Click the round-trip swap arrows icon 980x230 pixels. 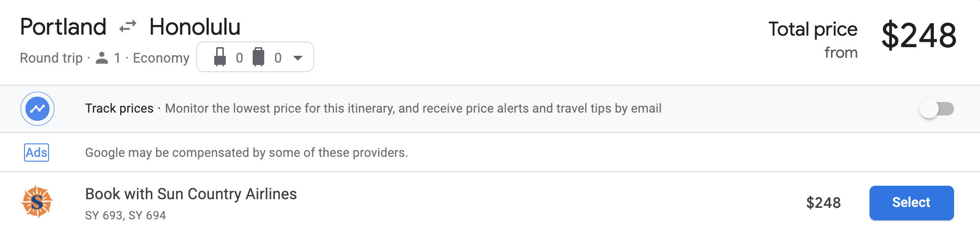tap(128, 26)
